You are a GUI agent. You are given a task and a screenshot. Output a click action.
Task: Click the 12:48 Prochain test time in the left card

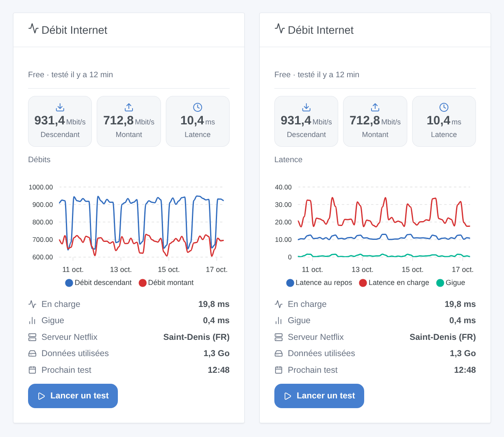click(x=219, y=370)
